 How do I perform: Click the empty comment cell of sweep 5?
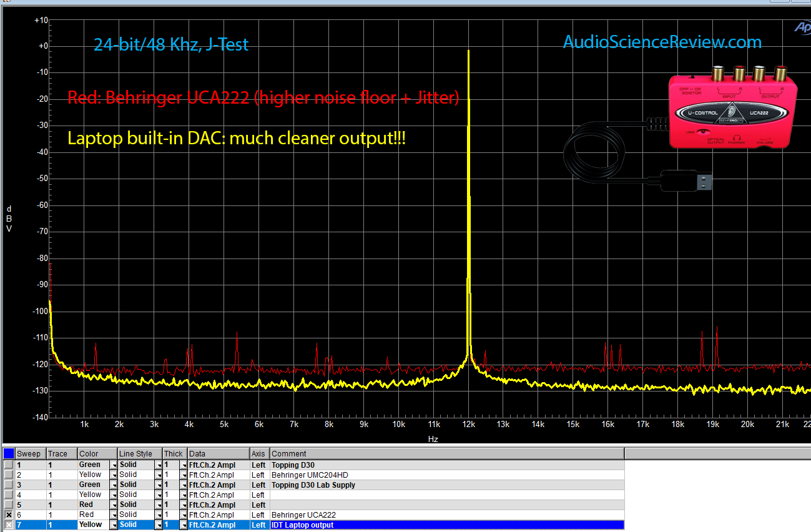click(x=447, y=505)
